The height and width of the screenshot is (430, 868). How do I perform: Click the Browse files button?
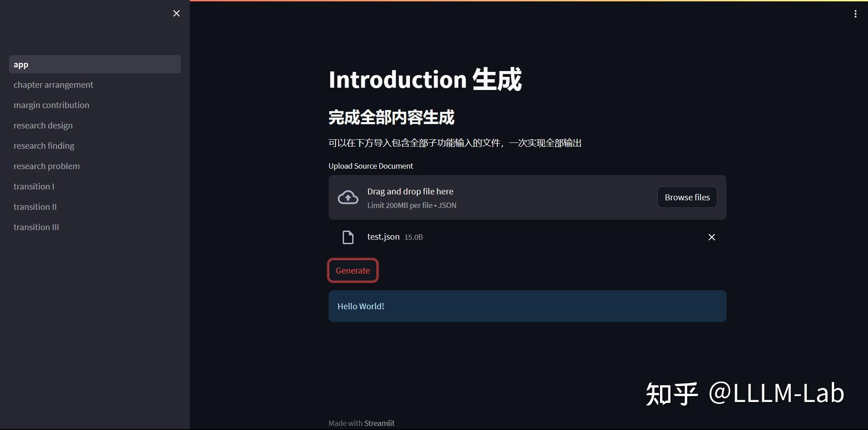687,197
